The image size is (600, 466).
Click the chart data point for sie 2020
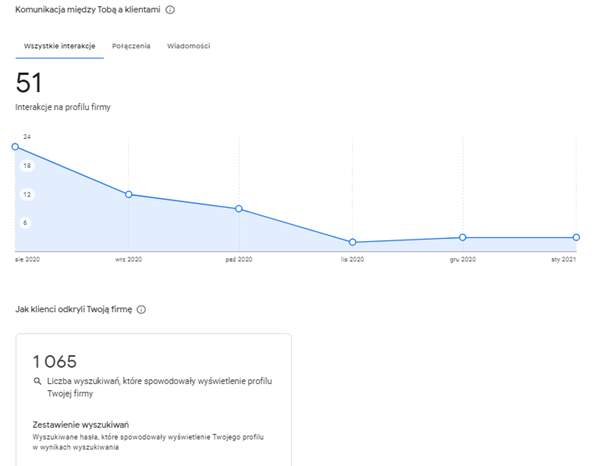(15, 147)
